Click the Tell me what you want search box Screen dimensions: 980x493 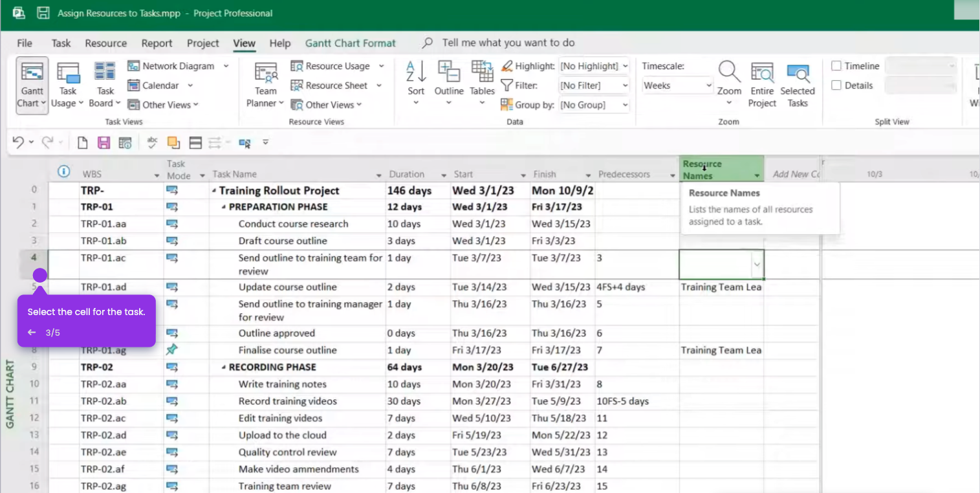pyautogui.click(x=508, y=43)
